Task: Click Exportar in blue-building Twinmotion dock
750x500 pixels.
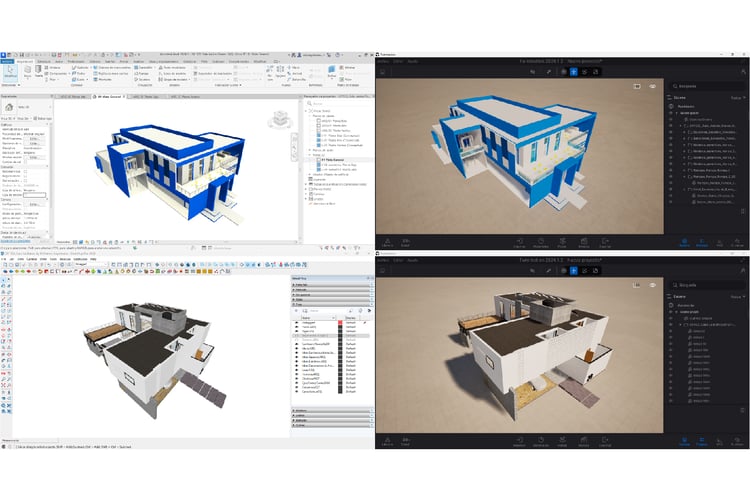Action: tap(605, 243)
